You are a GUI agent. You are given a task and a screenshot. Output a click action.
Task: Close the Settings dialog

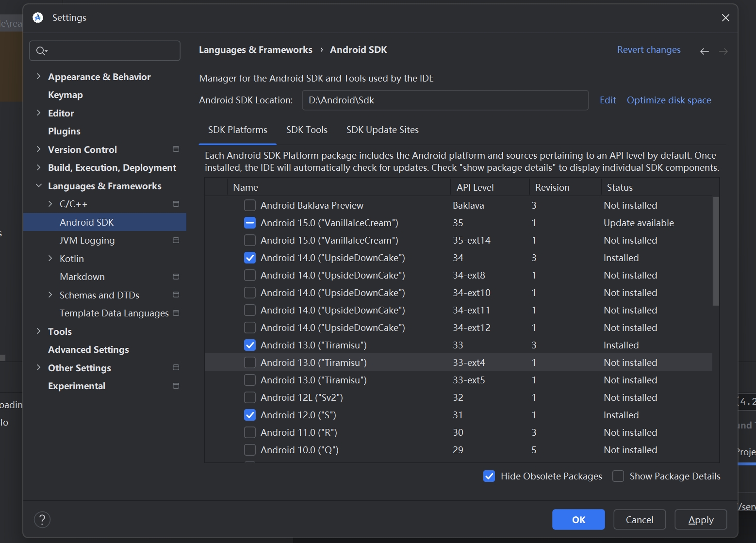(x=725, y=18)
